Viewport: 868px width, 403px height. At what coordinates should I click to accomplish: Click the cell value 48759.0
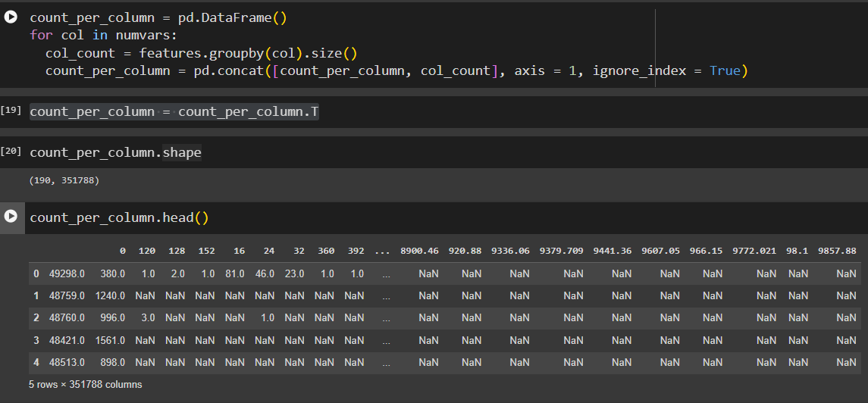[x=67, y=295]
